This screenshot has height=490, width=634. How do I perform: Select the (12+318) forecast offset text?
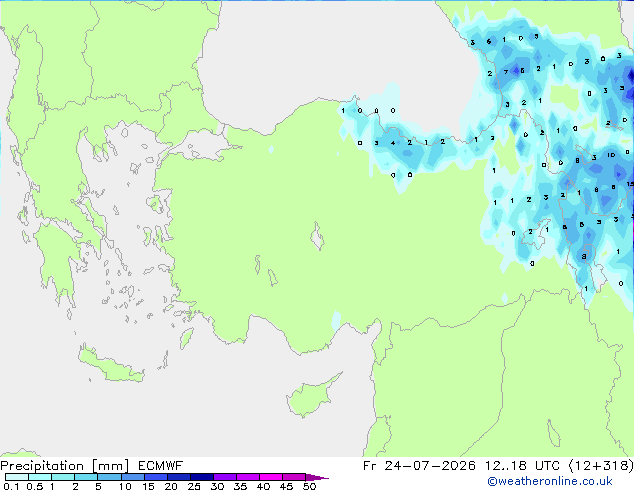point(601,466)
